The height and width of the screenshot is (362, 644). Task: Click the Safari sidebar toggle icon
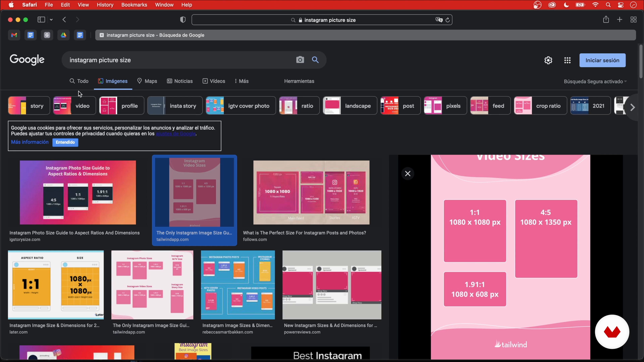pos(41,20)
